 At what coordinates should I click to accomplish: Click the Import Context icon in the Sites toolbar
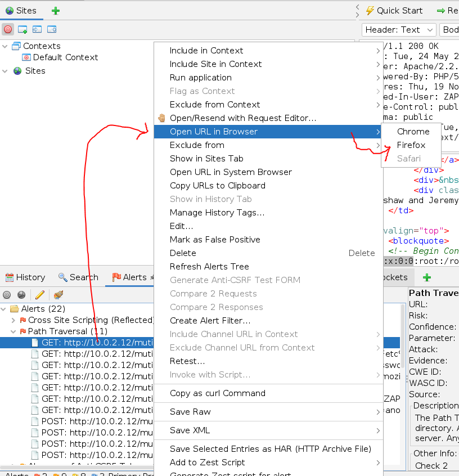click(37, 29)
